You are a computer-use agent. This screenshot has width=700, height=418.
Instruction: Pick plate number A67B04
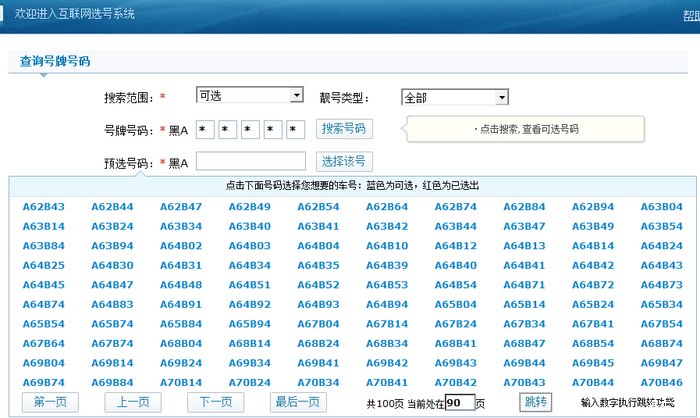(x=318, y=324)
